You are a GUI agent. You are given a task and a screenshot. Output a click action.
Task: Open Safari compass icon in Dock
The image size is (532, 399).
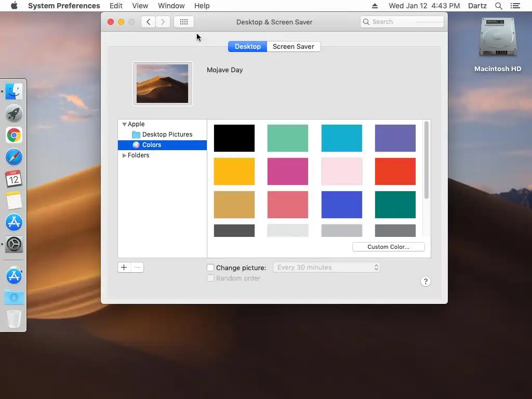[x=14, y=157]
